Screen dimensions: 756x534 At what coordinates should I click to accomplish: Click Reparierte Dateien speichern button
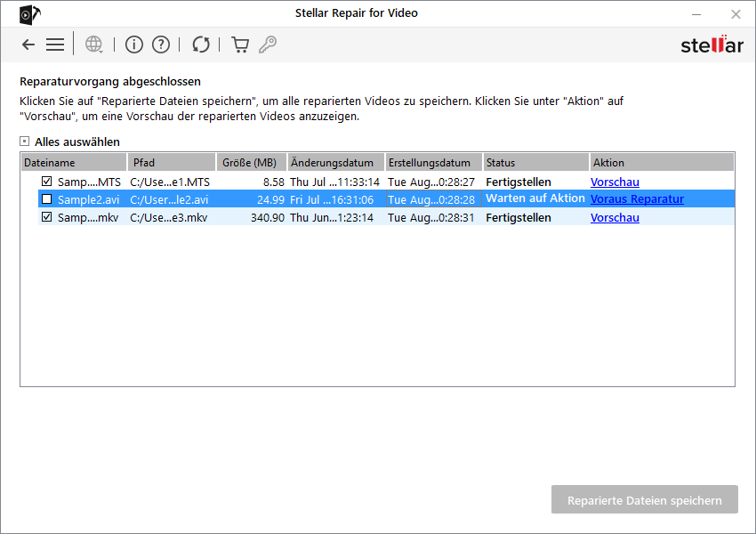point(645,500)
